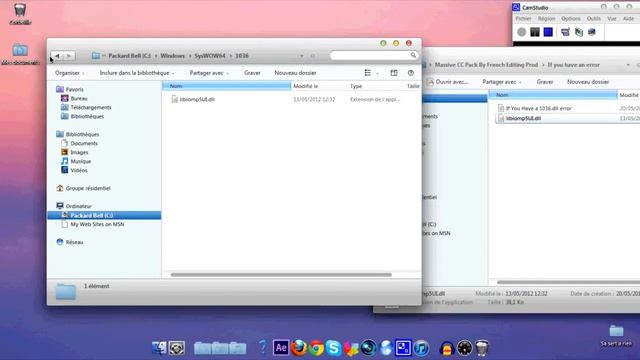Open Images library in sidebar
Viewport: 640px width, 360px height.
79,152
